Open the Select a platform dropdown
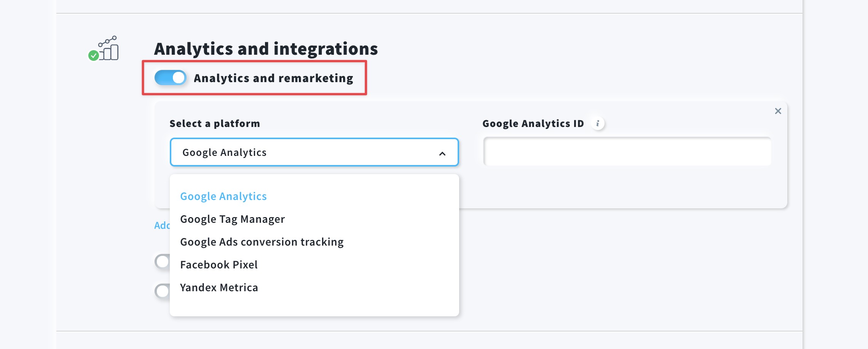Screen dimensions: 868x349 point(314,152)
